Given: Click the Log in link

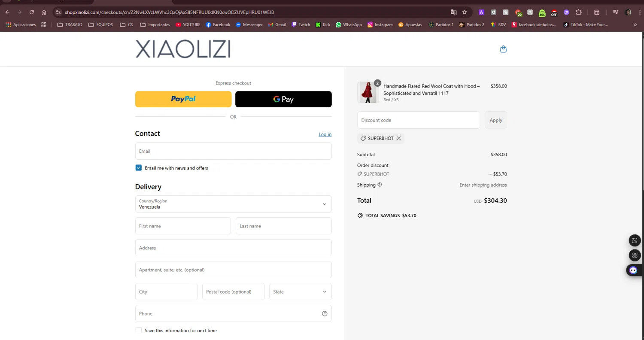Looking at the screenshot, I should click(325, 134).
